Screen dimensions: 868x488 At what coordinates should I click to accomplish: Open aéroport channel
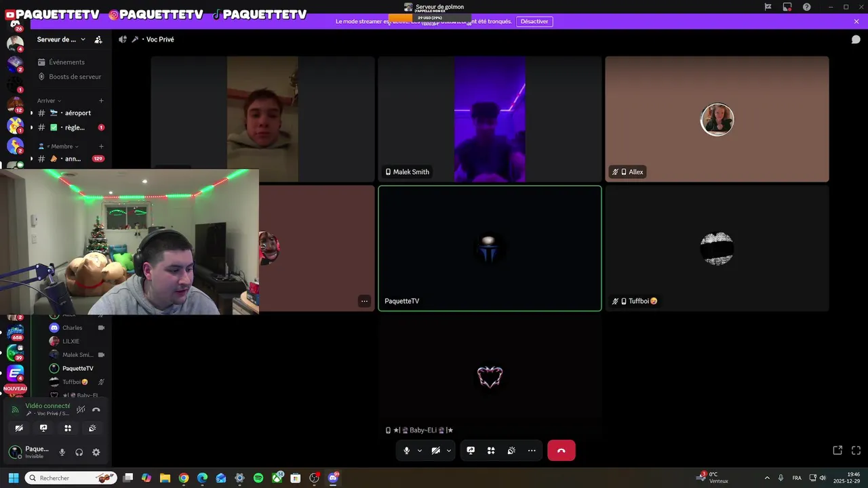[70, 113]
